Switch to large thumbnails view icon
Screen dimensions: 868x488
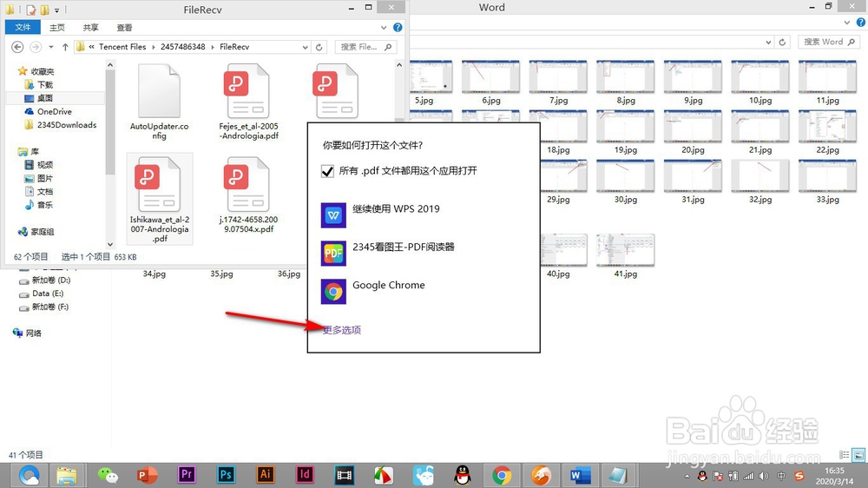858,455
